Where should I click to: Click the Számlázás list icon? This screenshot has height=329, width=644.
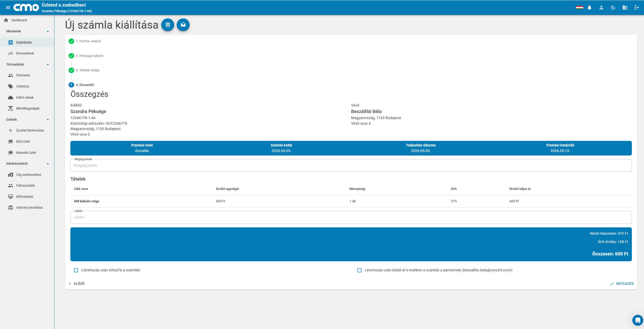(10, 42)
